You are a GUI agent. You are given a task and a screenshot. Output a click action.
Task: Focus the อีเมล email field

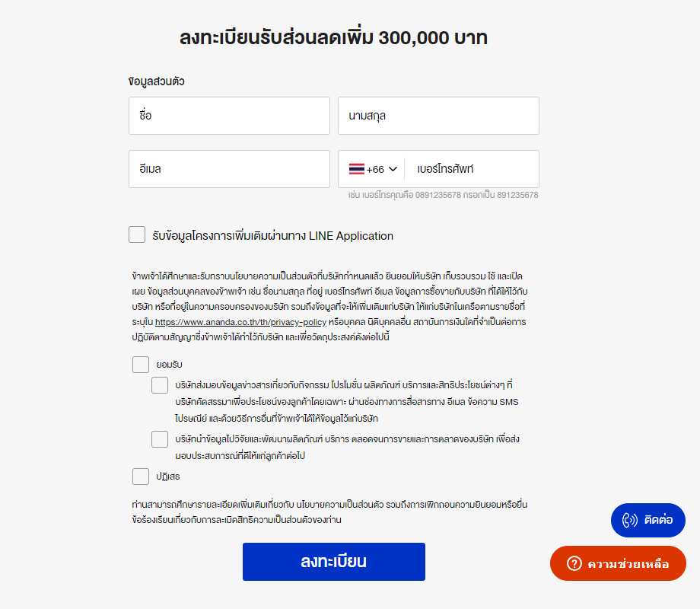tap(229, 169)
